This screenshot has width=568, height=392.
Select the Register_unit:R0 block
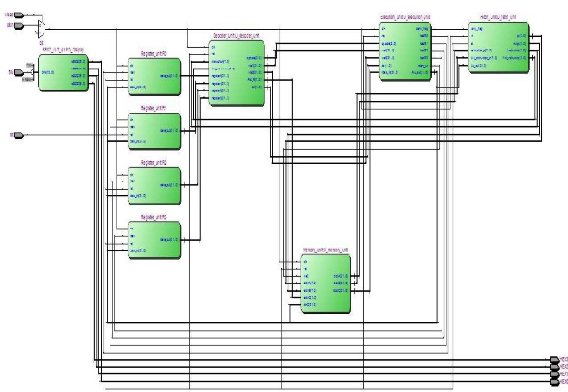(154, 76)
